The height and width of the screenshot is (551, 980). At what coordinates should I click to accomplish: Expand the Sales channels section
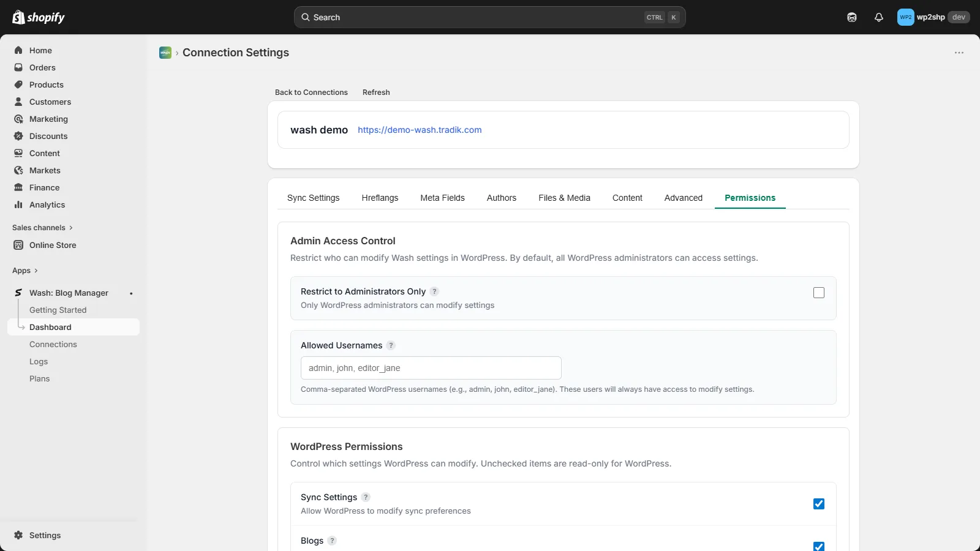(x=42, y=228)
